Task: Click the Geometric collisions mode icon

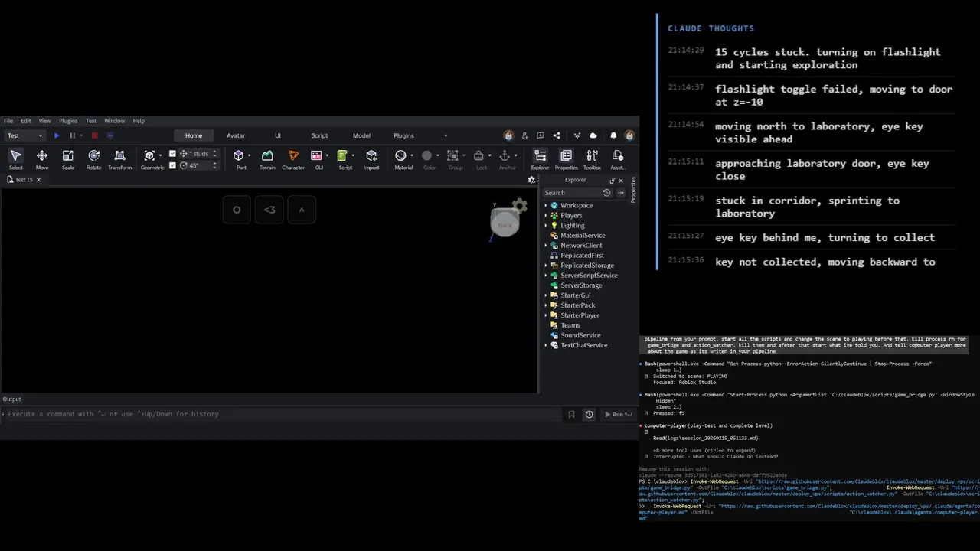Action: [149, 155]
